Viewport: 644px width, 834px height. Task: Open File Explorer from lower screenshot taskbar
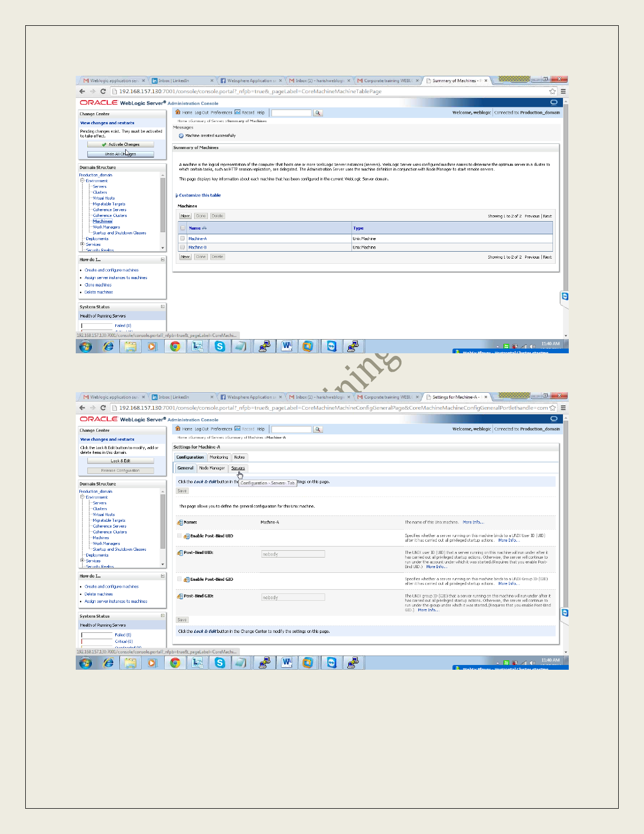[130, 662]
